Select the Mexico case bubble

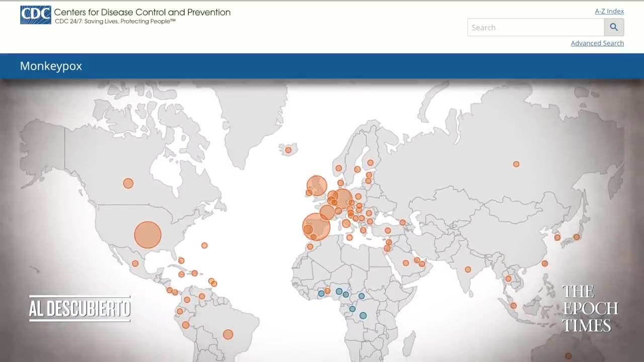pos(135,263)
